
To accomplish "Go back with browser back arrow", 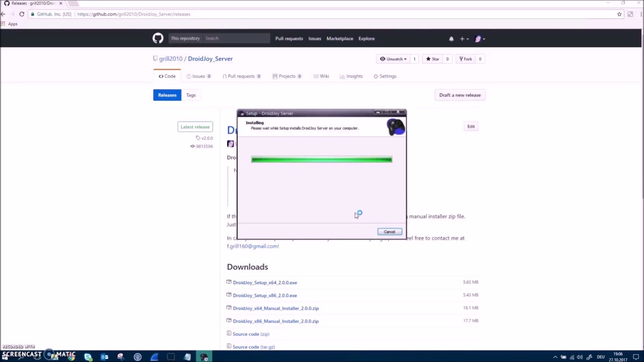I will click(3, 14).
